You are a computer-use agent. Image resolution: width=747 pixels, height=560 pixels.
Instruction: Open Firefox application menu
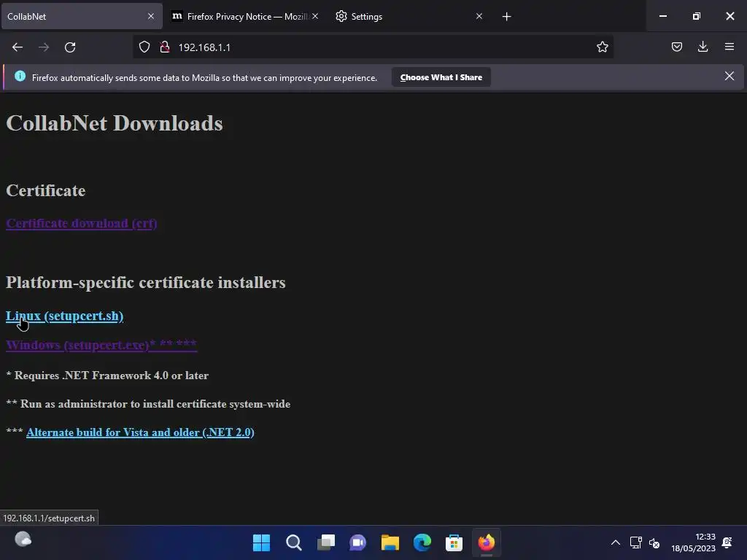point(729,47)
